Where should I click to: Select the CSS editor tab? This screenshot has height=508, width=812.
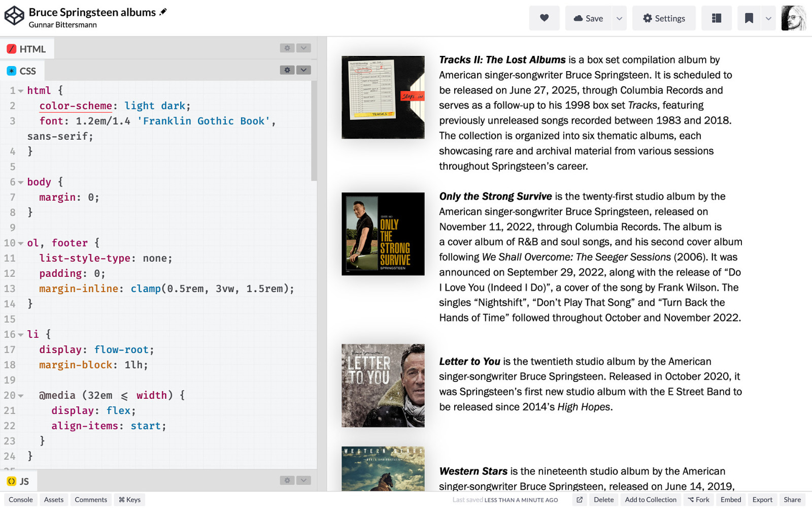[22, 71]
